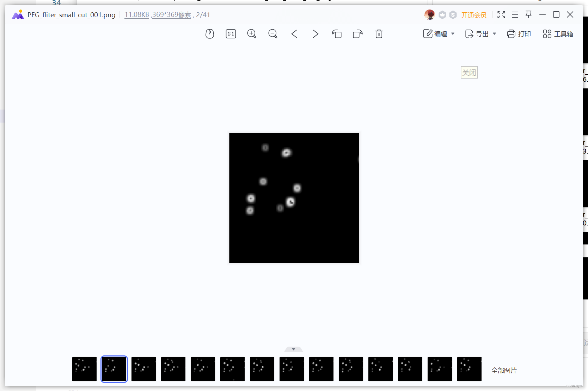Select the highlighted second thumbnail

[x=114, y=369]
